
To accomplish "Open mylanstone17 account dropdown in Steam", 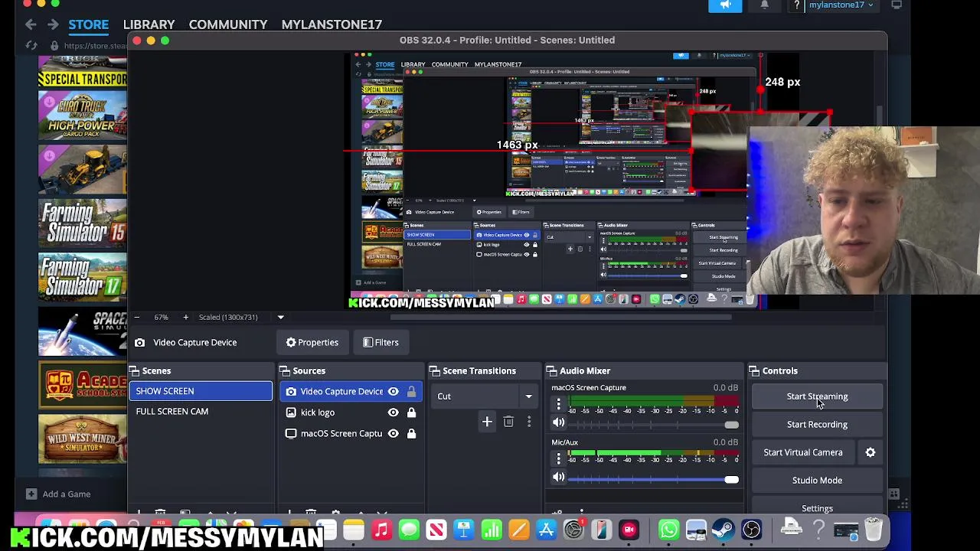I will point(841,5).
